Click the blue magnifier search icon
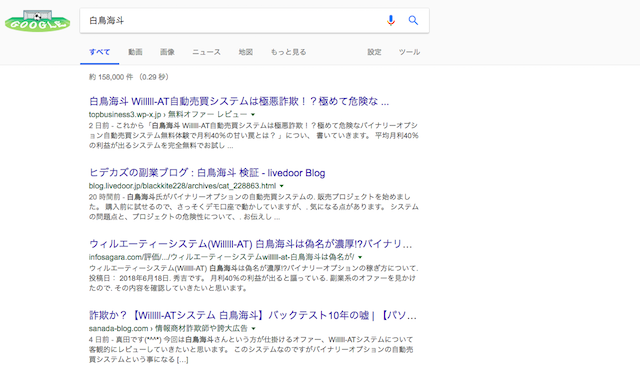This screenshot has width=640, height=371. (x=413, y=20)
